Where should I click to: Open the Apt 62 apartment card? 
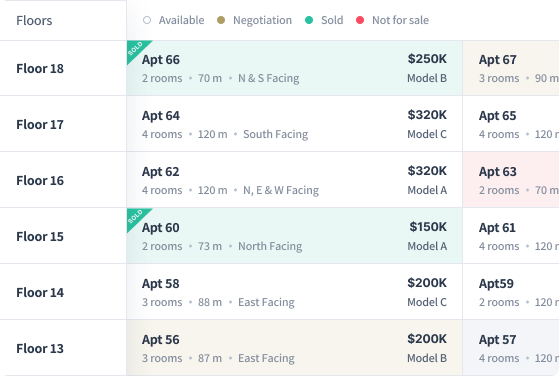294,180
